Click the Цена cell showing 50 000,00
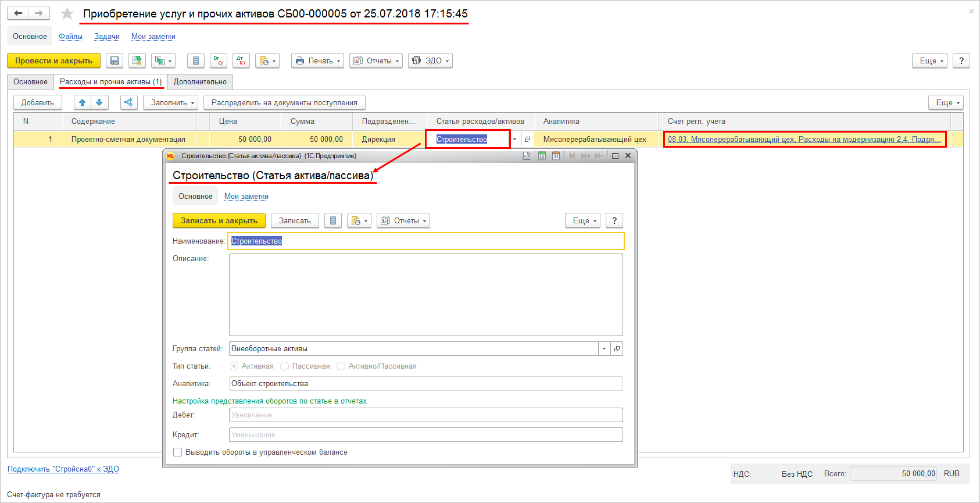This screenshot has width=980, height=503. click(x=245, y=139)
